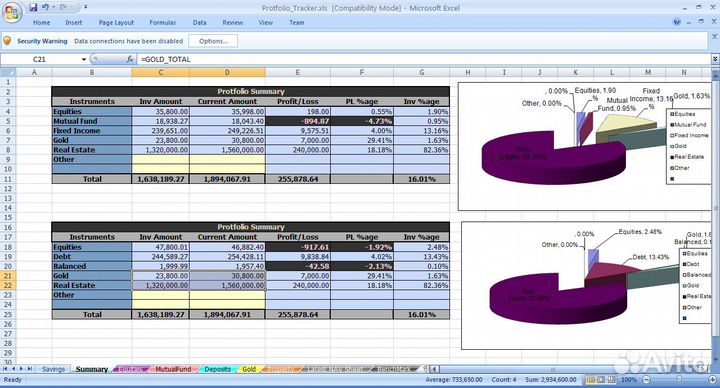Screen dimensions: 720x388
Task: Switch to Page Layout view in status bar
Action: [602, 380]
